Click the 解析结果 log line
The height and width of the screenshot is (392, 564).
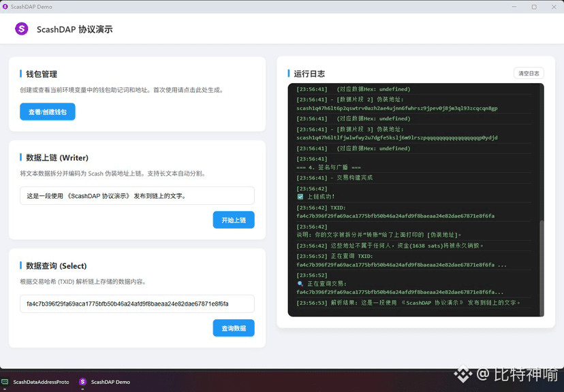409,303
